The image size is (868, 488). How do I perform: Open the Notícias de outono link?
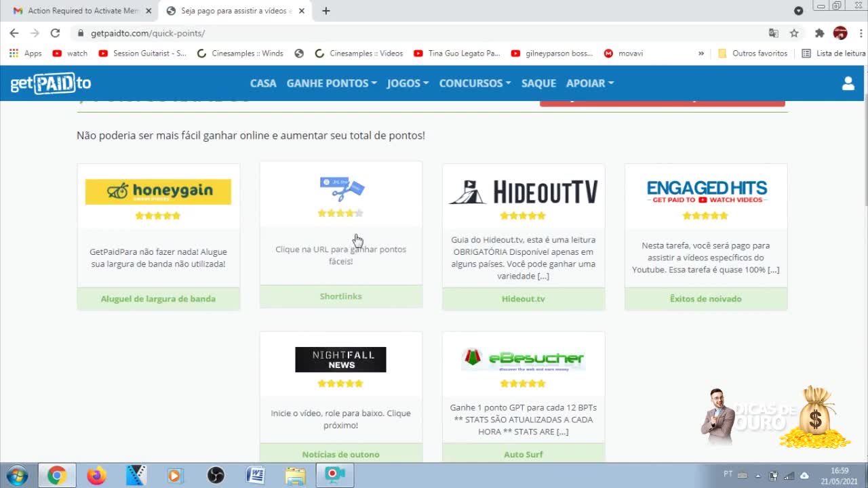pyautogui.click(x=341, y=454)
